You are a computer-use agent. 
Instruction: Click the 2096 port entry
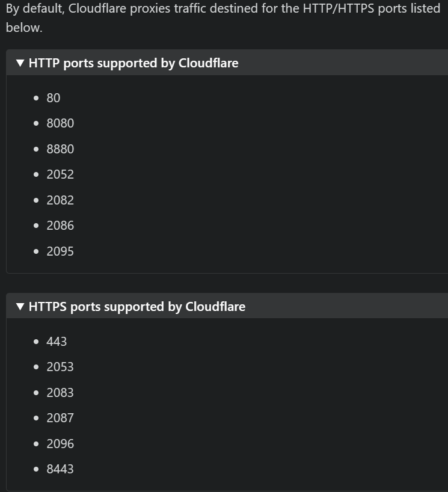pyautogui.click(x=60, y=444)
